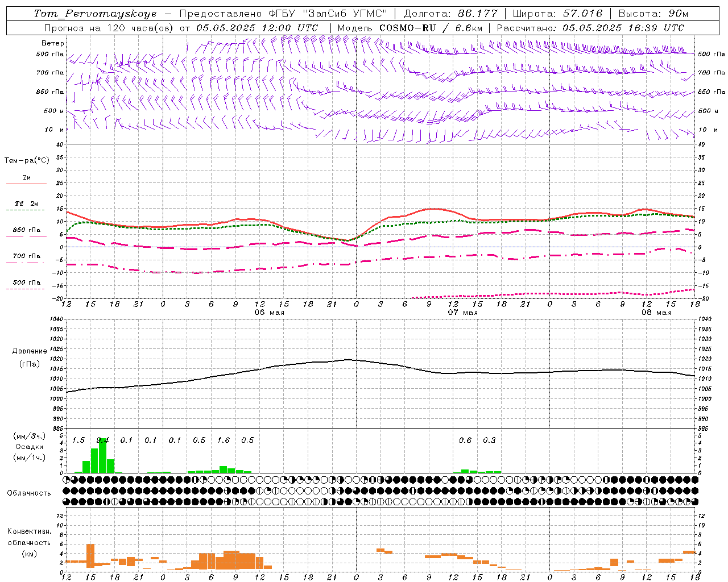This screenshot has height=582, width=728.
Task: Click the 9.4 three-hour precipitation value
Action: (103, 440)
